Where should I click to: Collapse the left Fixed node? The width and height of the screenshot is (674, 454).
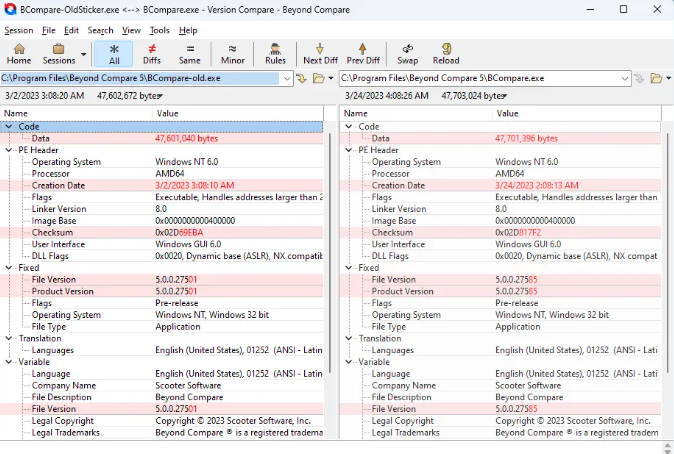tap(9, 267)
